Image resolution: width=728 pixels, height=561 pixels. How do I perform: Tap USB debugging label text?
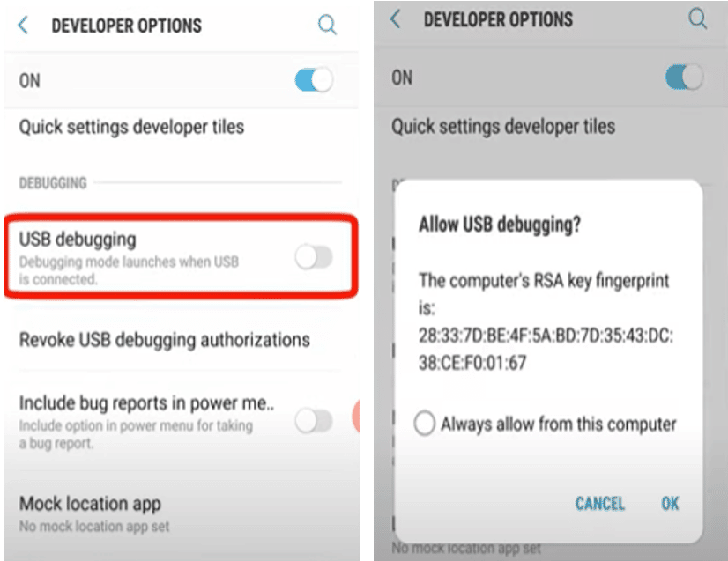pos(78,240)
